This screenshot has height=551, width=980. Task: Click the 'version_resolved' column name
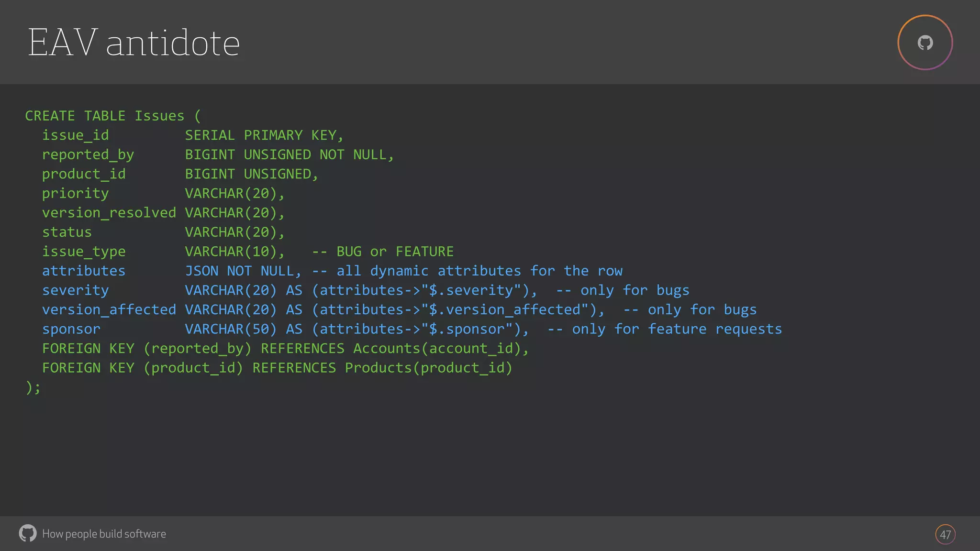tap(109, 213)
